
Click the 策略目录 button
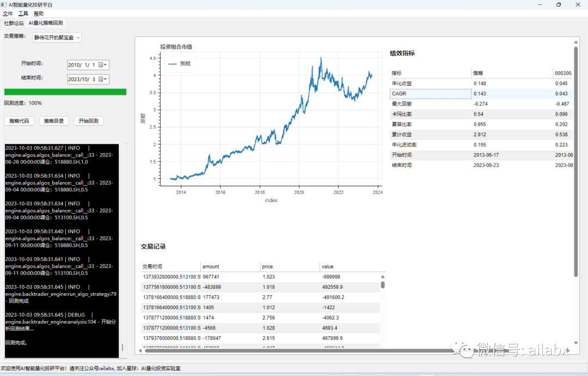(54, 121)
